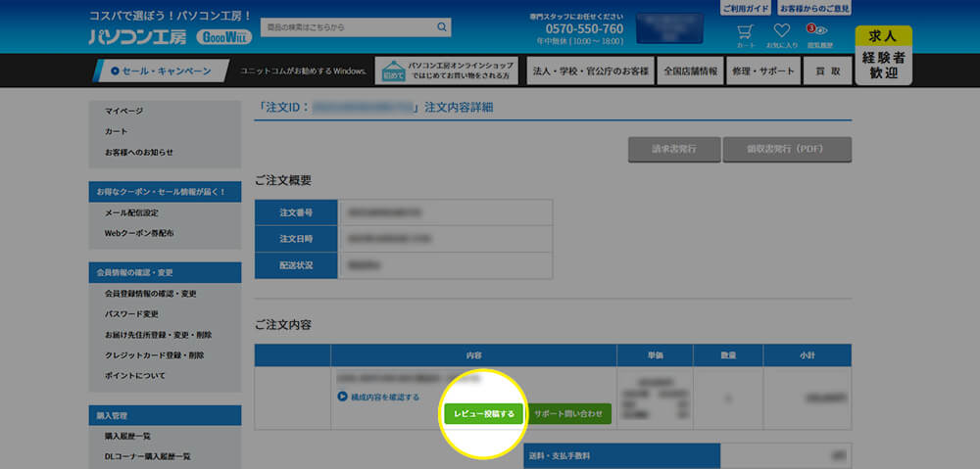Open the ご利用ガイド tab
Image resolution: width=980 pixels, height=469 pixels.
click(x=746, y=9)
